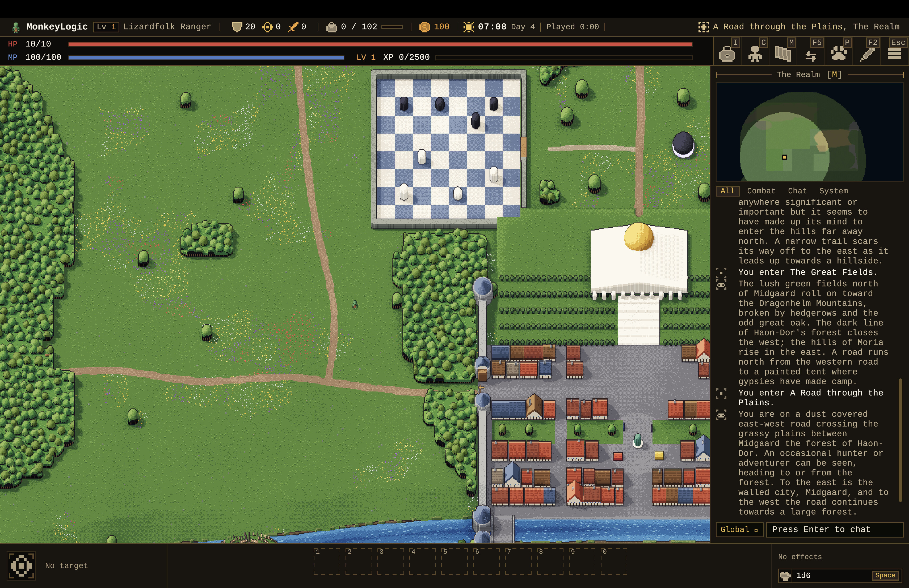Image resolution: width=909 pixels, height=588 pixels.
Task: Click the armor shield stat icon
Action: point(237,27)
